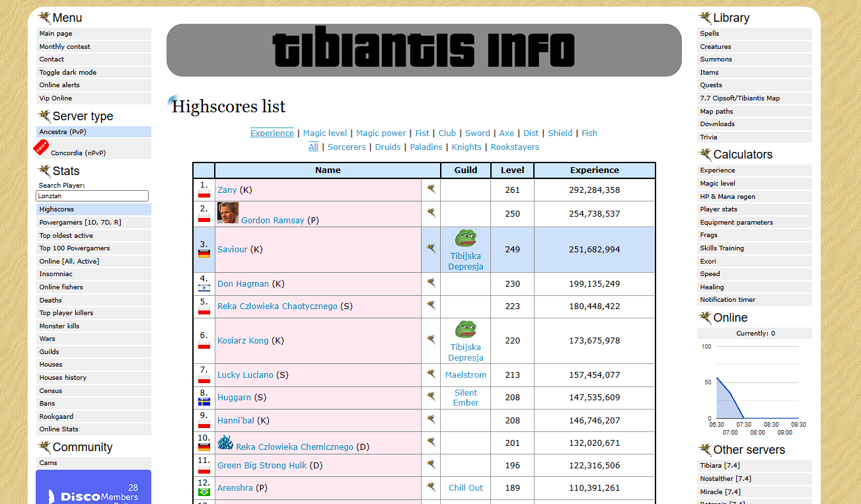The height and width of the screenshot is (504, 861).
Task: Switch to the Shield highscores tab
Action: tap(560, 133)
